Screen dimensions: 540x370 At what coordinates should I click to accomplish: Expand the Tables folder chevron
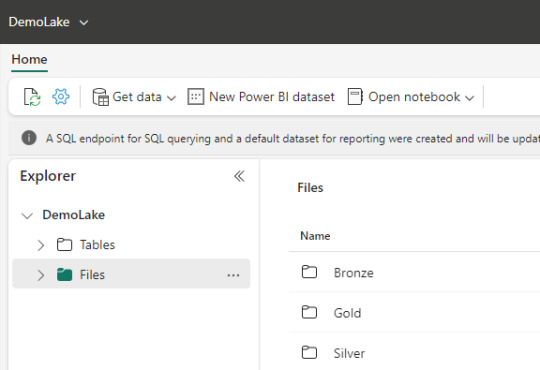[x=41, y=245]
